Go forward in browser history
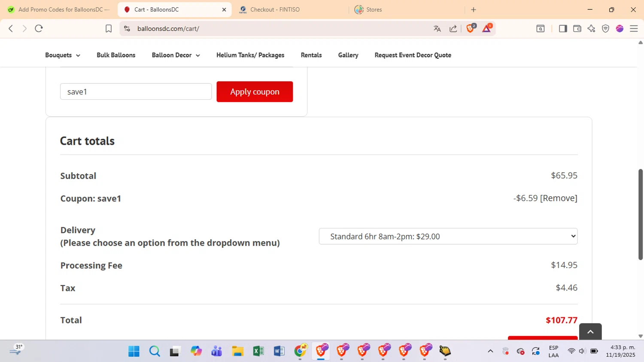This screenshot has width=644, height=362. (x=24, y=28)
